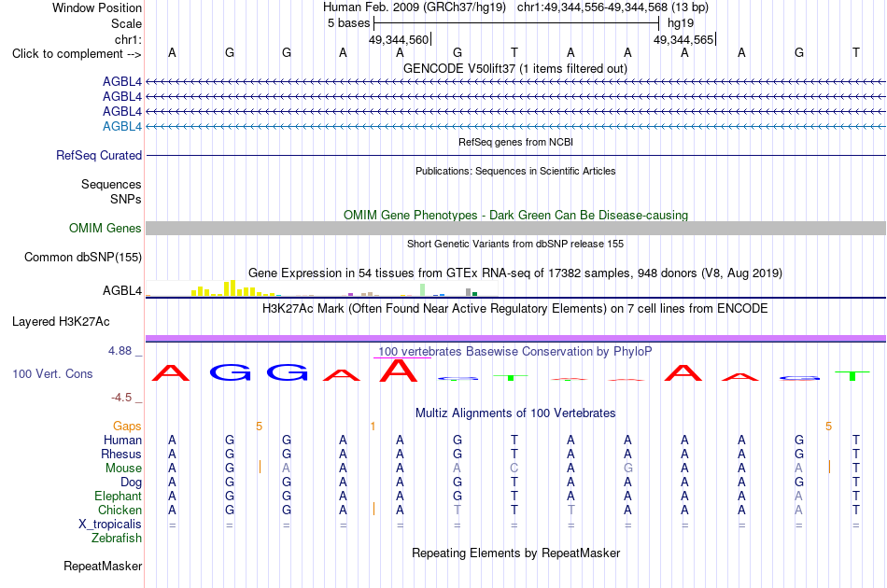
Task: Click the Scale track label
Action: click(x=127, y=23)
